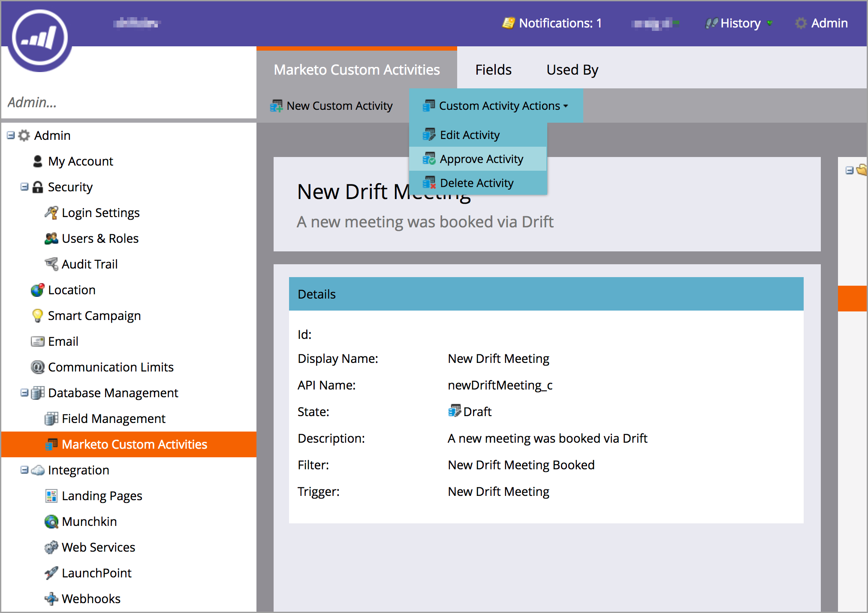Click the Admin gear icon in header
Viewport: 868px width, 613px height.
point(801,23)
